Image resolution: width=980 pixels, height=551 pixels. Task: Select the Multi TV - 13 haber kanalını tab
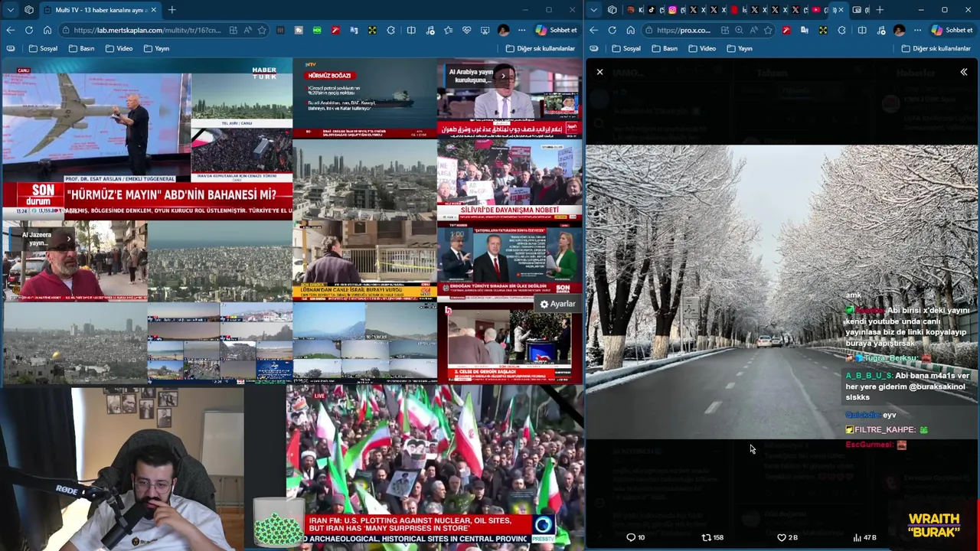point(100,10)
